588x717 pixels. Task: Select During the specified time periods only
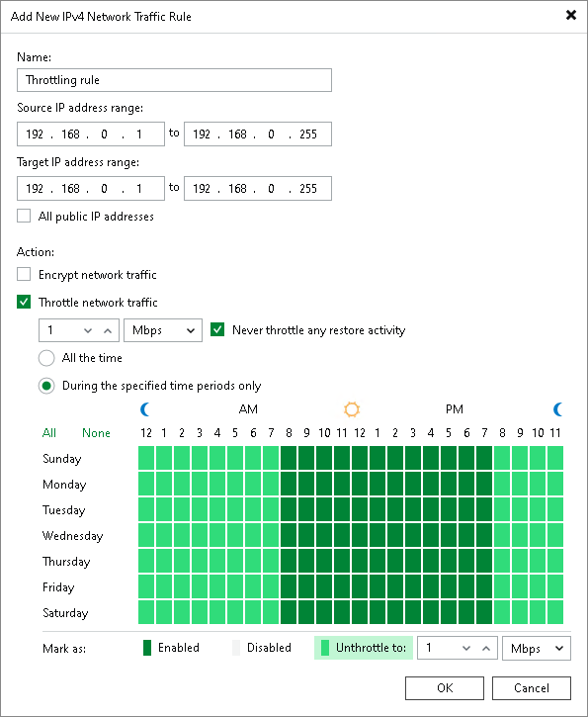click(x=46, y=386)
